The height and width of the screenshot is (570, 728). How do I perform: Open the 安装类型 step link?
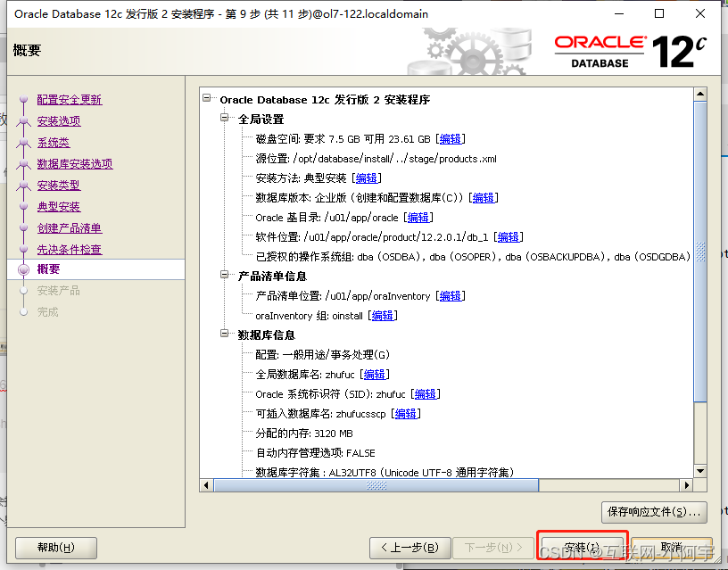pyautogui.click(x=59, y=185)
